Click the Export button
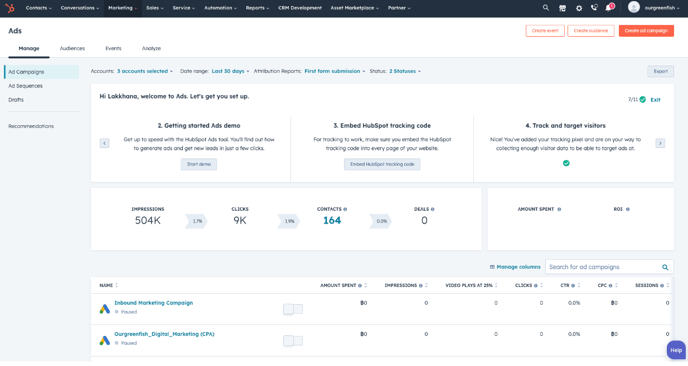The image size is (688, 366). point(660,71)
